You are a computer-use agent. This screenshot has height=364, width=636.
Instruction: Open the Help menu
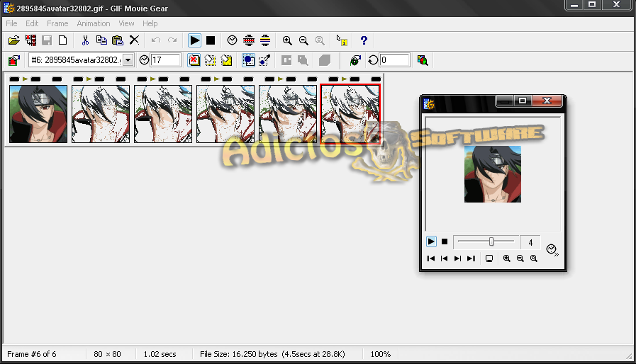[150, 23]
